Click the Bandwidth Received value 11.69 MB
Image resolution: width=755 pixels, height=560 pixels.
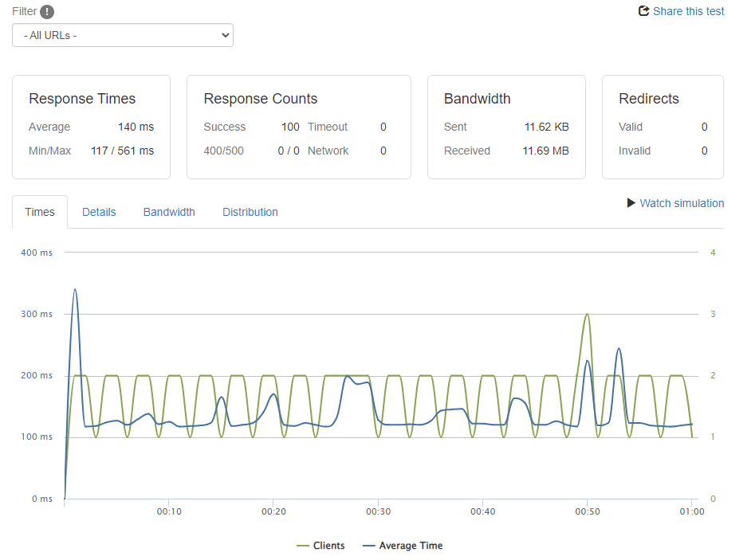coord(545,151)
